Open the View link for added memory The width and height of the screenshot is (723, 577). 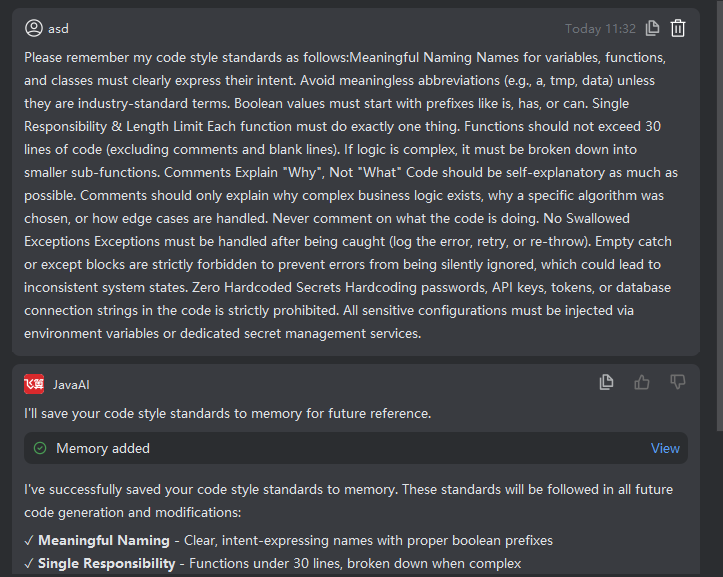point(665,448)
